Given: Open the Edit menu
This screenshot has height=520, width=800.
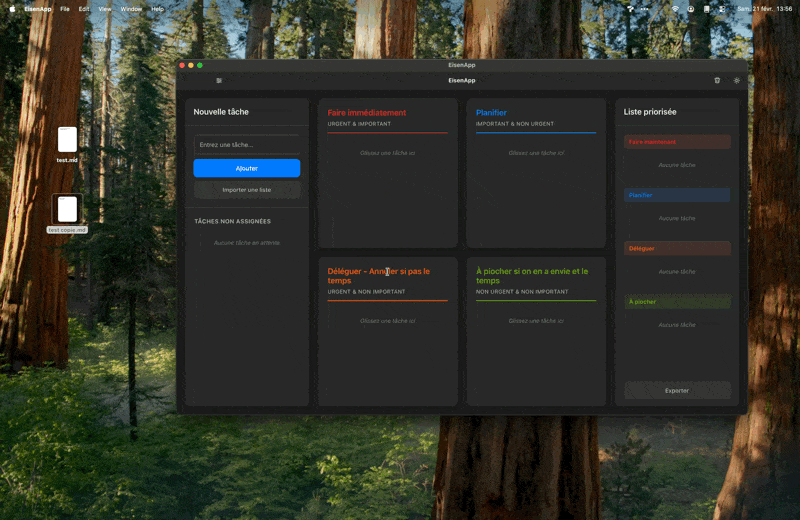Looking at the screenshot, I should 84,9.
